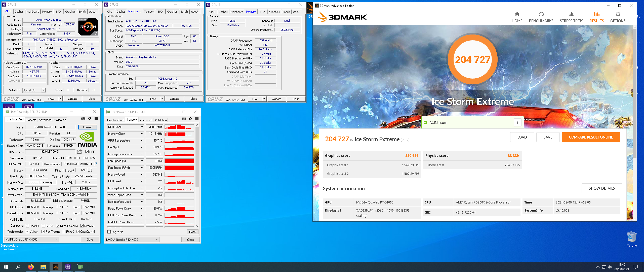Open 3DMark Options gear

[x=618, y=17]
